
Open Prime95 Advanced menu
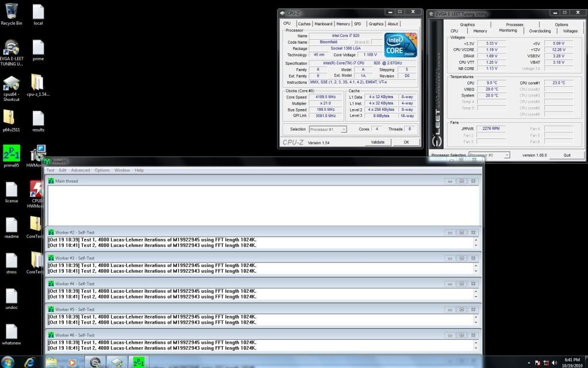[x=80, y=170]
